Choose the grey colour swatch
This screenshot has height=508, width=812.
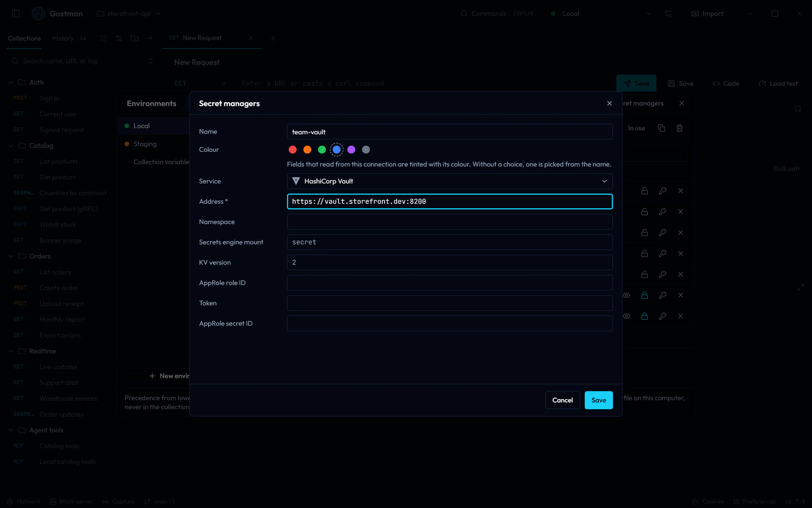[366, 150]
